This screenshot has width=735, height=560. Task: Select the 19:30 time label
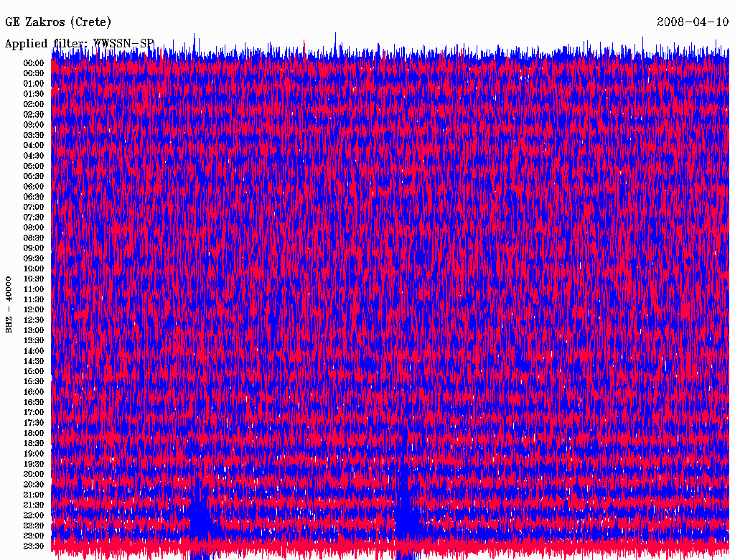coord(34,464)
